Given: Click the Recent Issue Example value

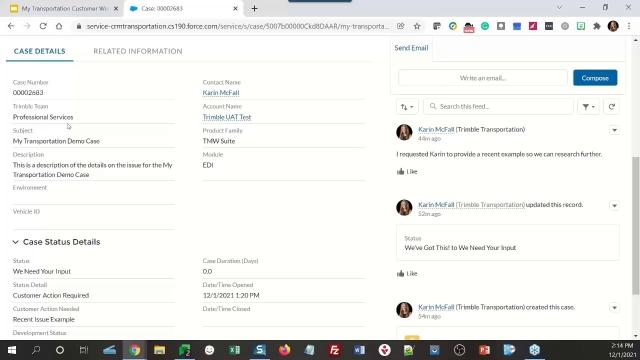Looking at the screenshot, I should click(x=44, y=319).
